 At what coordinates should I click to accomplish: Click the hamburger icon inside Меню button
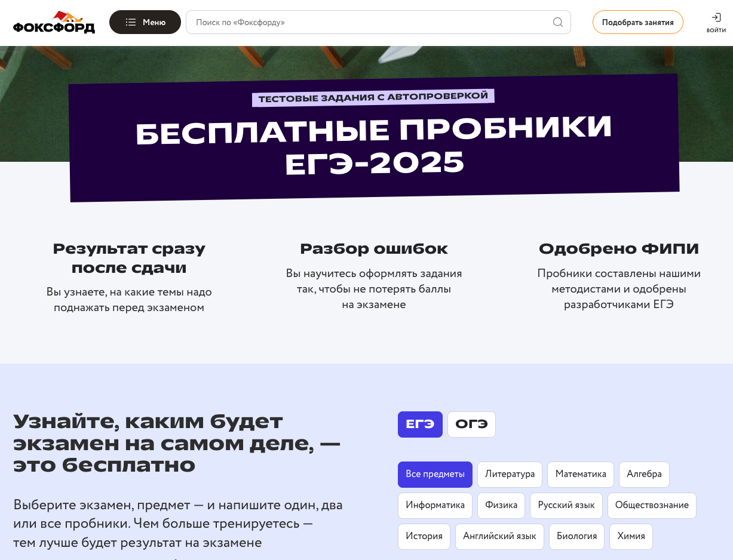[x=131, y=22]
